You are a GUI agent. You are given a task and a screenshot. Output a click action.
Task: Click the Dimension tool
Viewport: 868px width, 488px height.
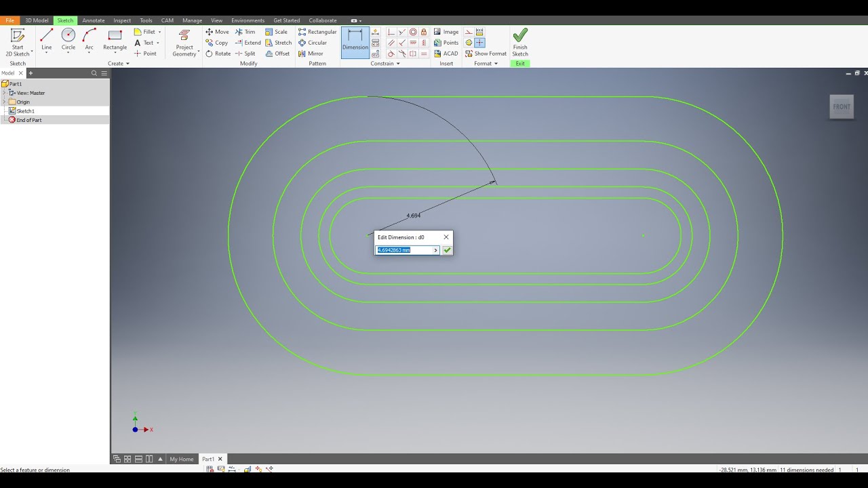(355, 42)
